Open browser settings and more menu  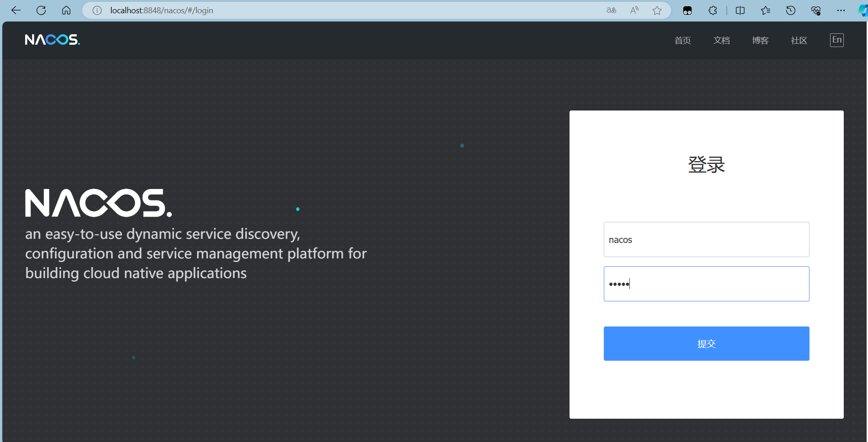841,11
